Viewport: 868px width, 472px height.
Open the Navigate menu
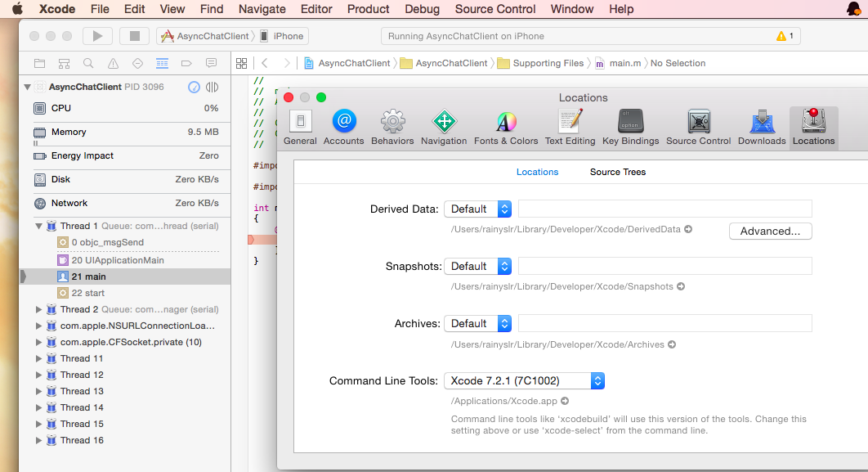[x=262, y=9]
